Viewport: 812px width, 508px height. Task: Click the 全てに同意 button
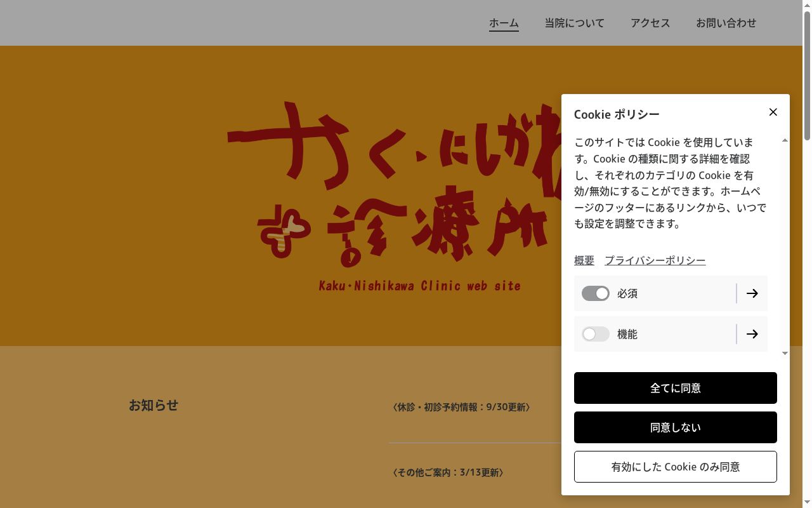676,388
